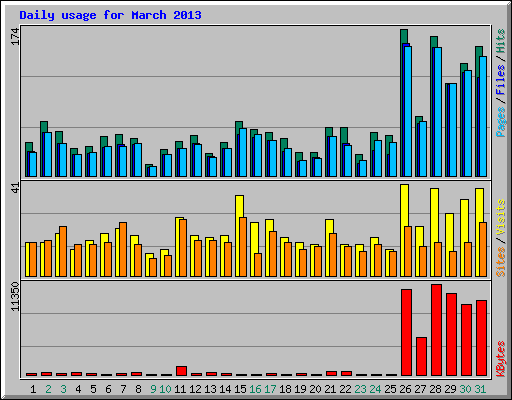Select the cyan Pages bar for day 26

408,111
